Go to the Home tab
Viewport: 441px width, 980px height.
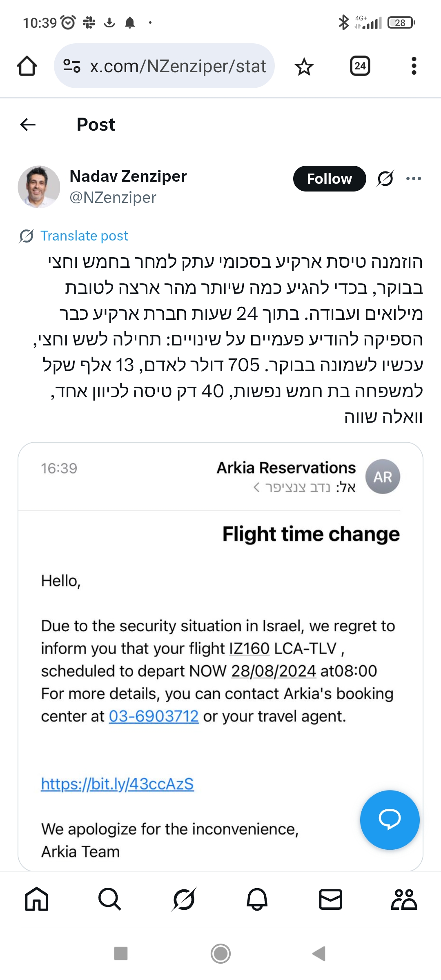point(37,899)
